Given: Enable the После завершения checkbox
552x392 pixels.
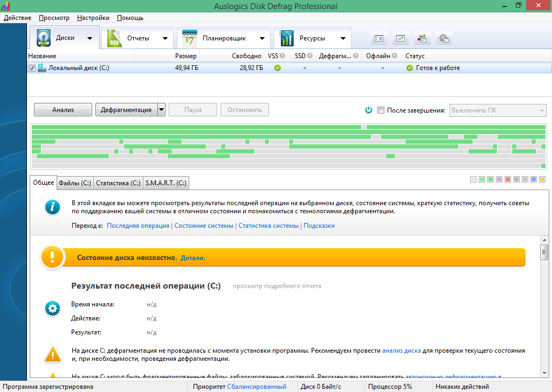Looking at the screenshot, I should click(x=381, y=110).
